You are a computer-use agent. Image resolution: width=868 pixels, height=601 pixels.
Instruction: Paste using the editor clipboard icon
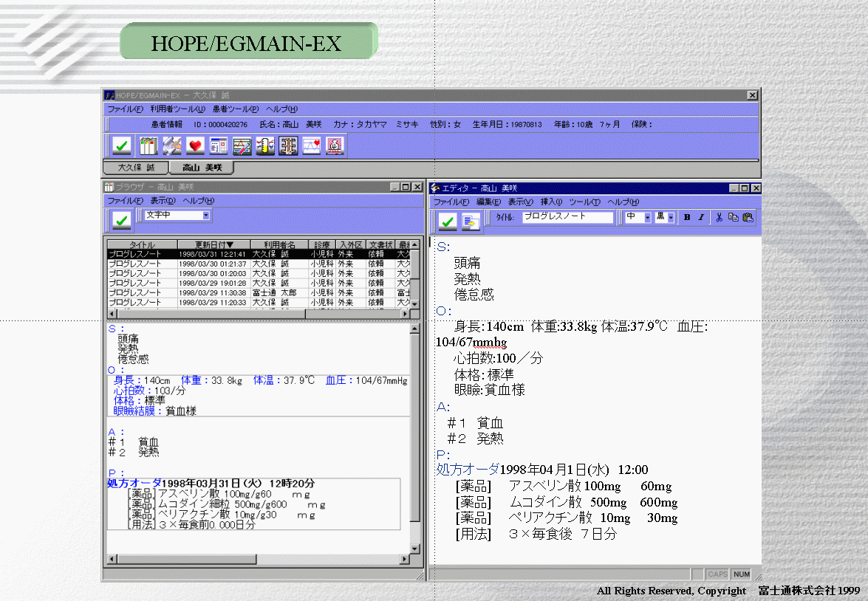(748, 217)
